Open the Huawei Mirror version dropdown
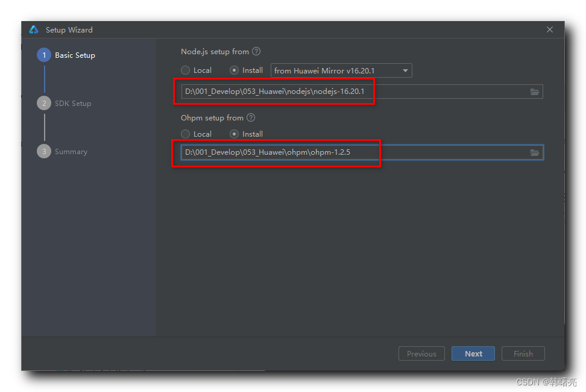Viewport: 586px width, 392px height. [x=341, y=71]
